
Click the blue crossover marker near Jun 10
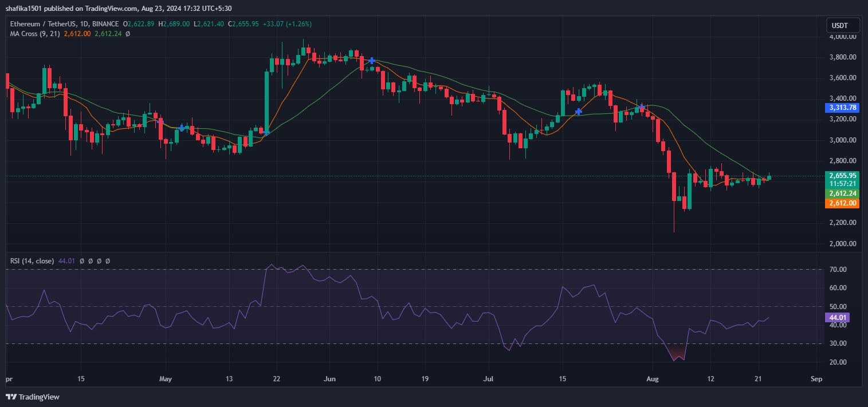pyautogui.click(x=371, y=60)
